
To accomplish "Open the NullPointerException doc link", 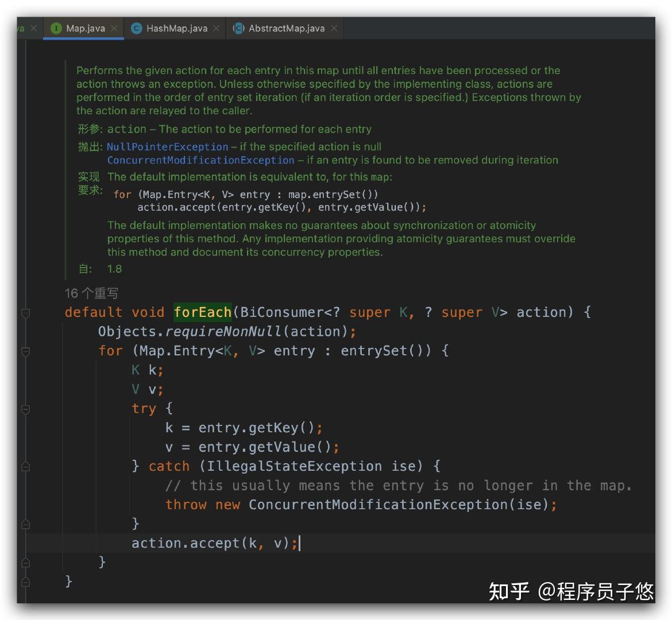I will pyautogui.click(x=167, y=147).
